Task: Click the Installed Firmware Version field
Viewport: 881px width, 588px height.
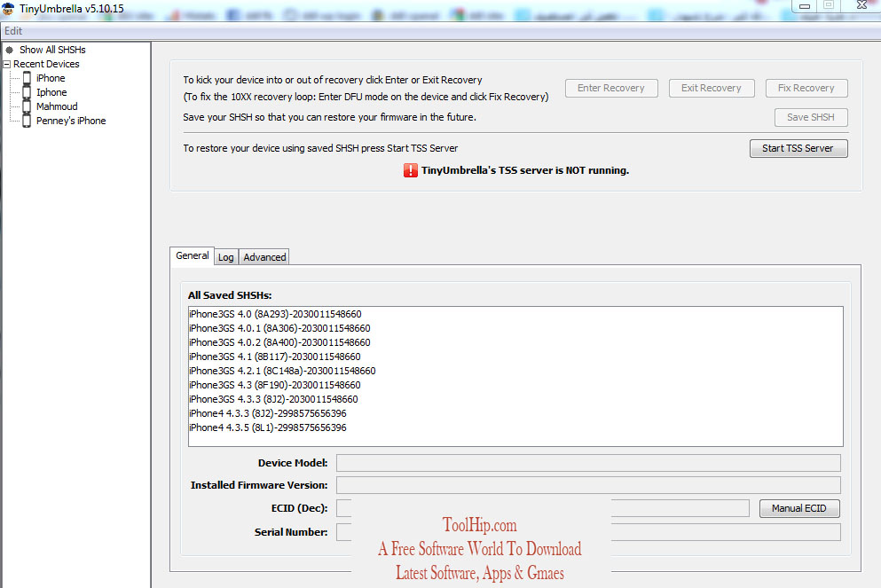Action: point(588,485)
